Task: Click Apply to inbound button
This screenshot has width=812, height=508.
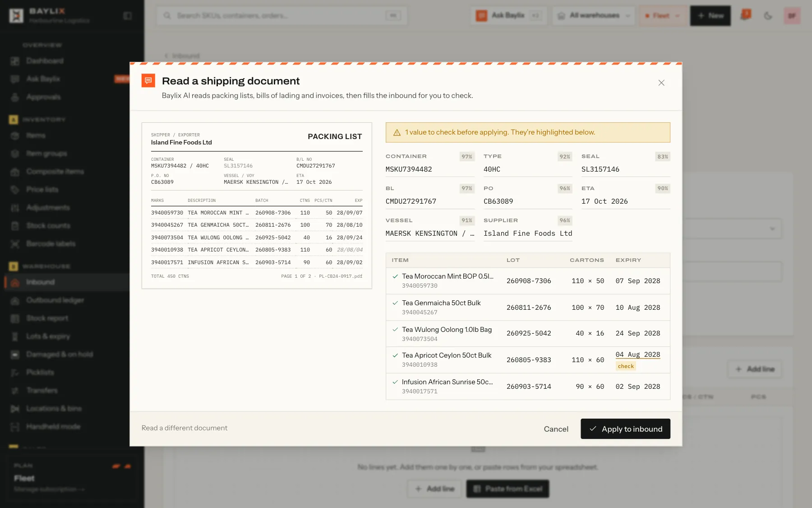Action: pos(625,429)
